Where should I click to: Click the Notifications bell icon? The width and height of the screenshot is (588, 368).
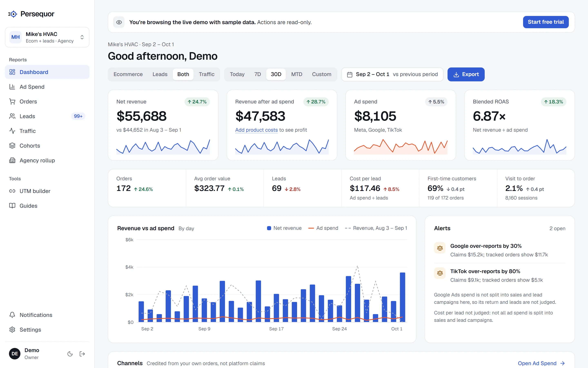pos(12,315)
